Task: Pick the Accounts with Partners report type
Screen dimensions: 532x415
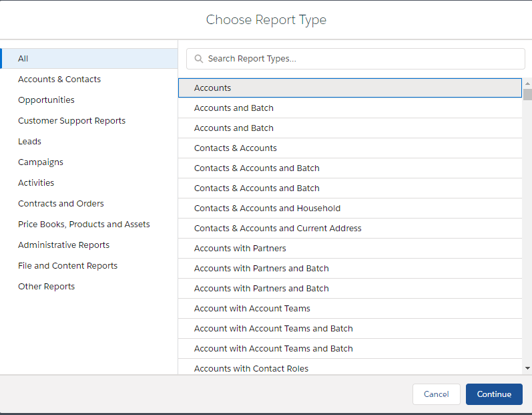Action: tap(350, 248)
